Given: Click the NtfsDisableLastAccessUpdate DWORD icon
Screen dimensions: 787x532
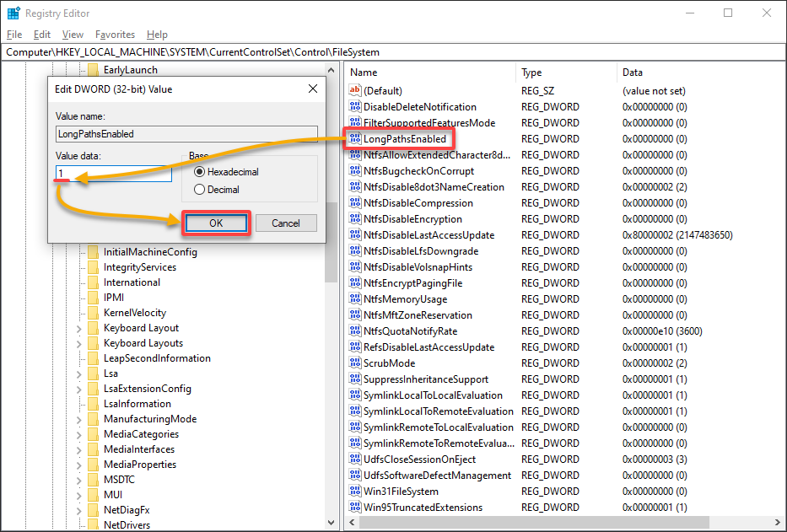Looking at the screenshot, I should point(355,235).
